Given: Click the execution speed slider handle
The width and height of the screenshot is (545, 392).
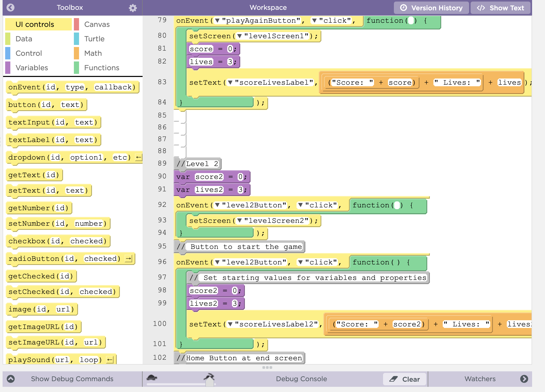Looking at the screenshot, I should coord(210,382).
